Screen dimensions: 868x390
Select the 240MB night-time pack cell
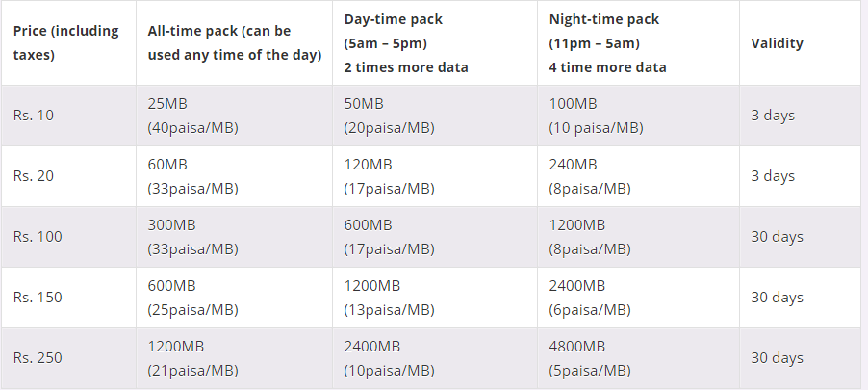pos(638,176)
